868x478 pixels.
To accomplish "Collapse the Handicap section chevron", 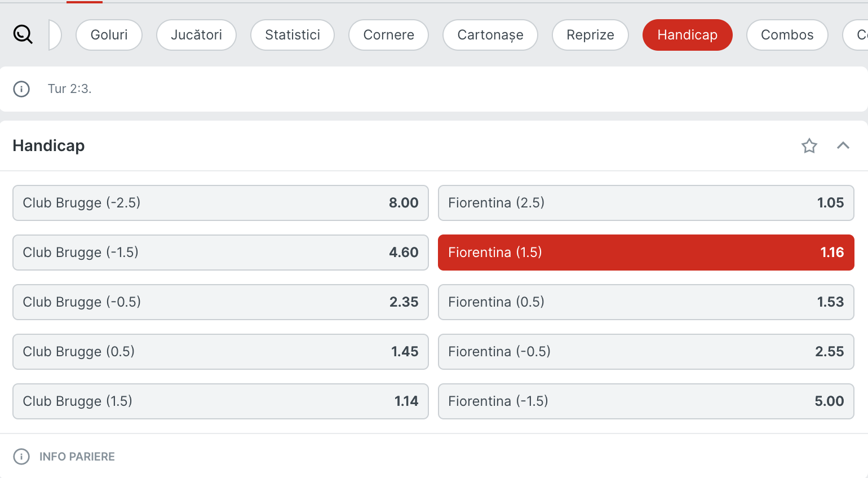I will (843, 145).
